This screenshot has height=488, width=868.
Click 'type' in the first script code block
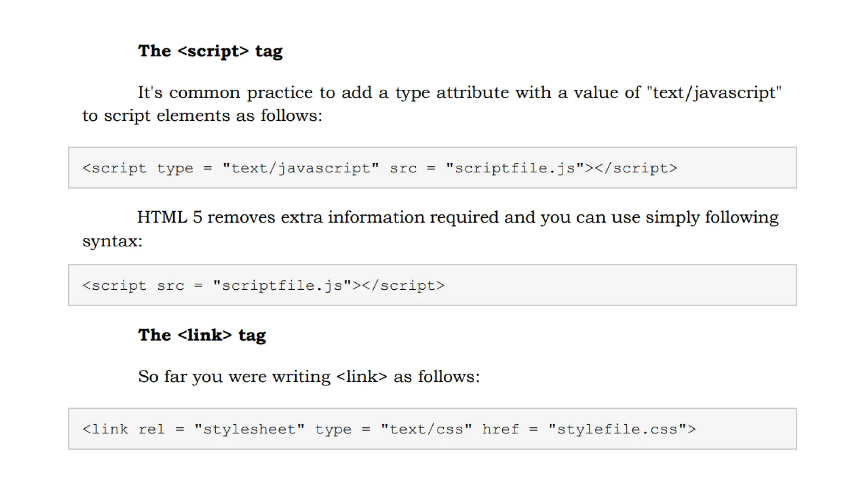pos(175,169)
